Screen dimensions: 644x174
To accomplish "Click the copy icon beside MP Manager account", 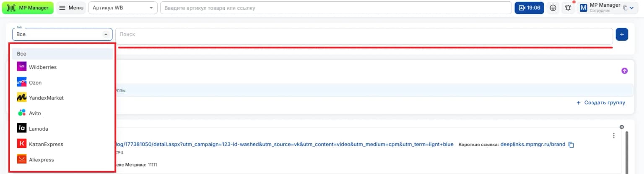I will click(625, 8).
